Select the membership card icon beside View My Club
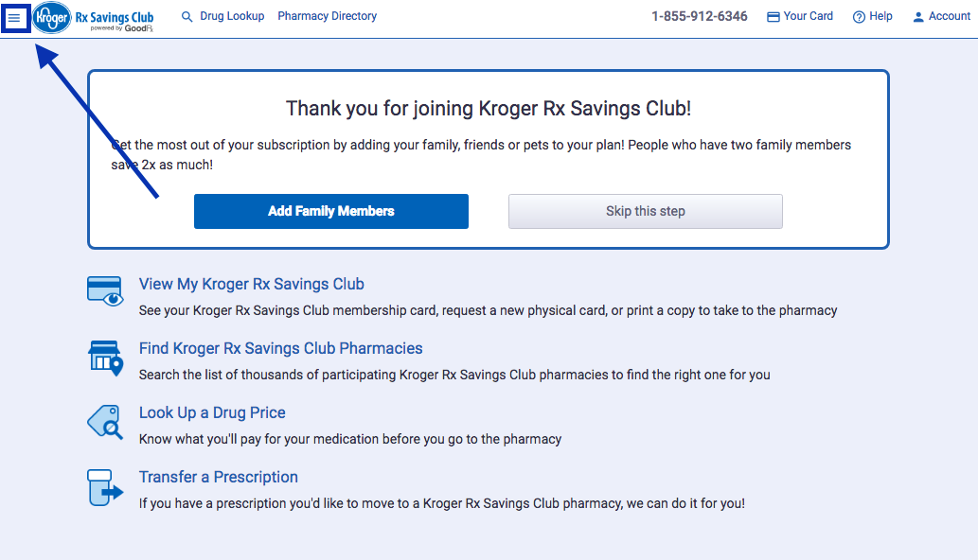The image size is (978, 560). point(106,290)
